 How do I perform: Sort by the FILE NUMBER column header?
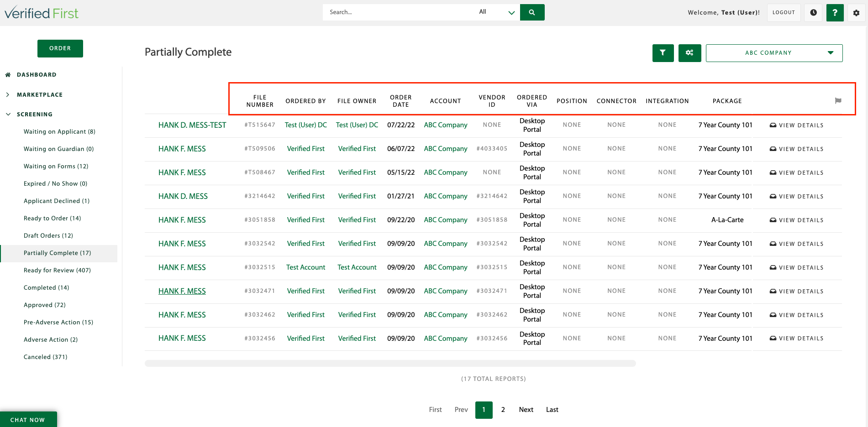click(260, 101)
